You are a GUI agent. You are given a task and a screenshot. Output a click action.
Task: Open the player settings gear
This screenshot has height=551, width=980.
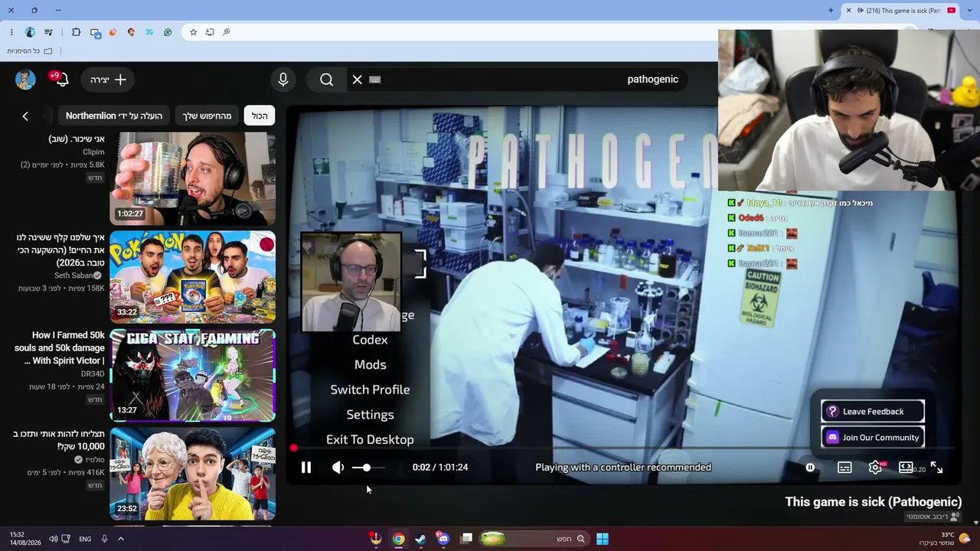point(875,468)
